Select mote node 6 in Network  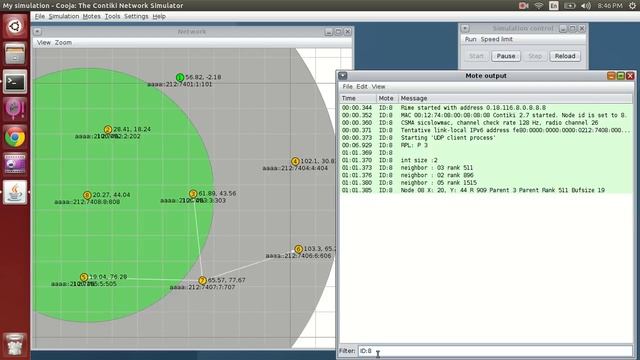(298, 249)
